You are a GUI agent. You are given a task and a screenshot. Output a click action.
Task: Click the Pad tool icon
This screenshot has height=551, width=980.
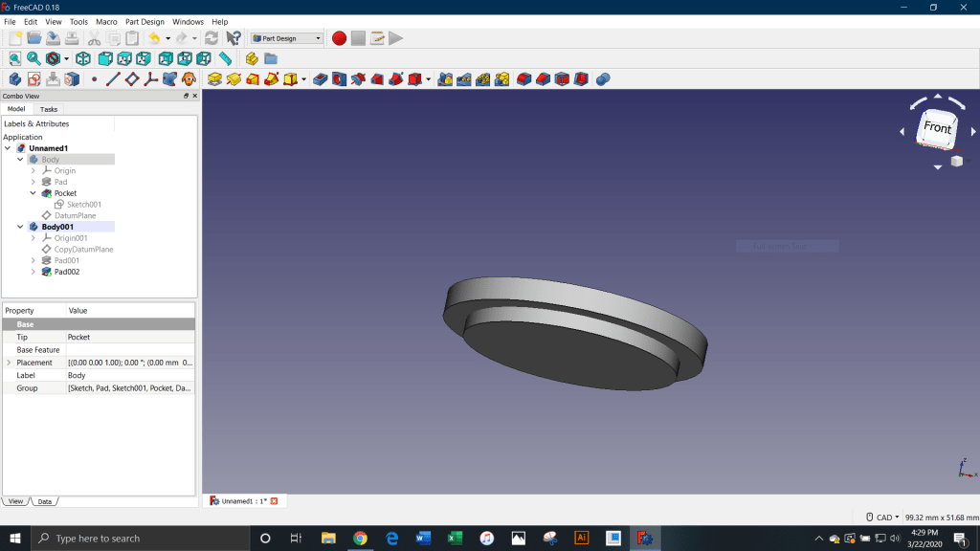pos(214,79)
